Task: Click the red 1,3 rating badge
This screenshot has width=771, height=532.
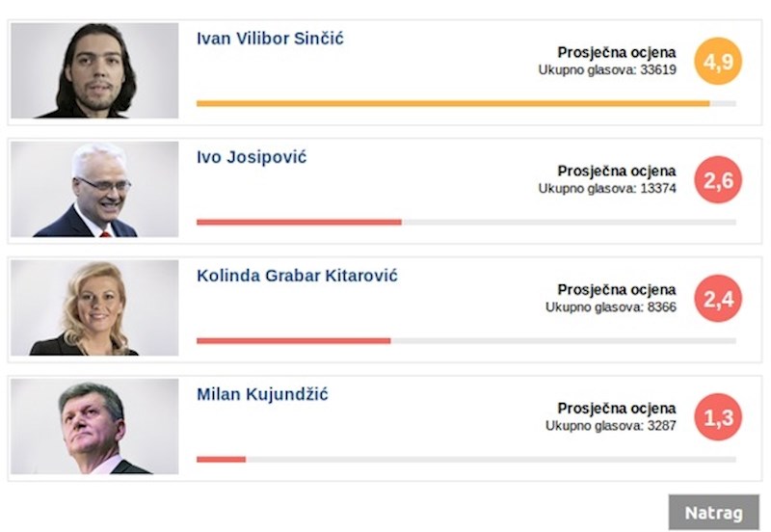Action: point(718,417)
